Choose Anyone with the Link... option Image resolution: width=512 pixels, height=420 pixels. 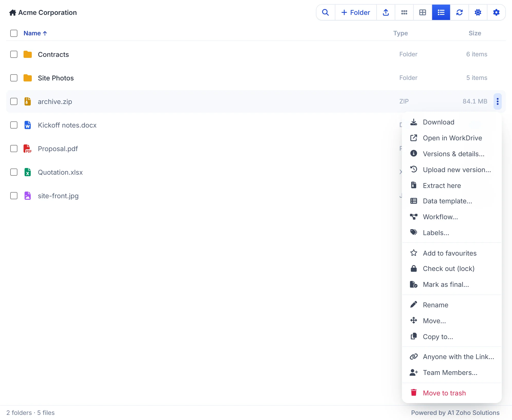pyautogui.click(x=452, y=357)
